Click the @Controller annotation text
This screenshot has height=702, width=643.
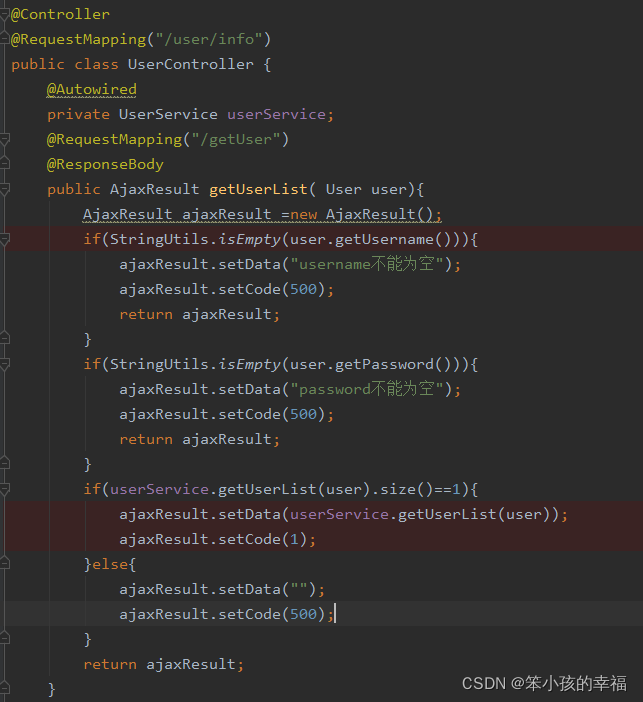60,14
